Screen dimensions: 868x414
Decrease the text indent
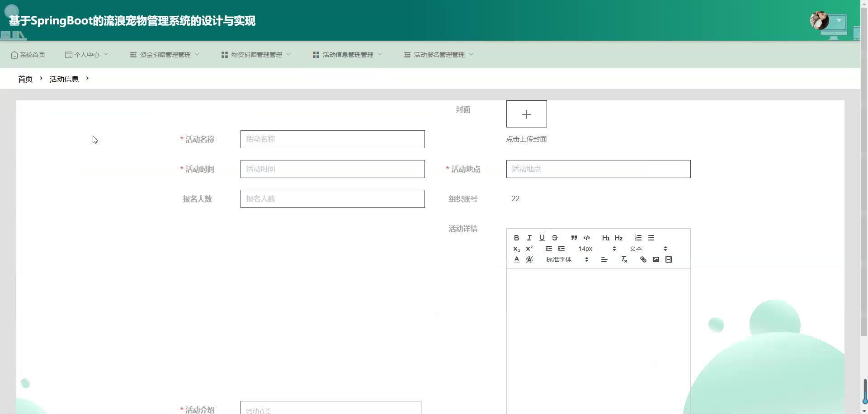click(x=548, y=249)
